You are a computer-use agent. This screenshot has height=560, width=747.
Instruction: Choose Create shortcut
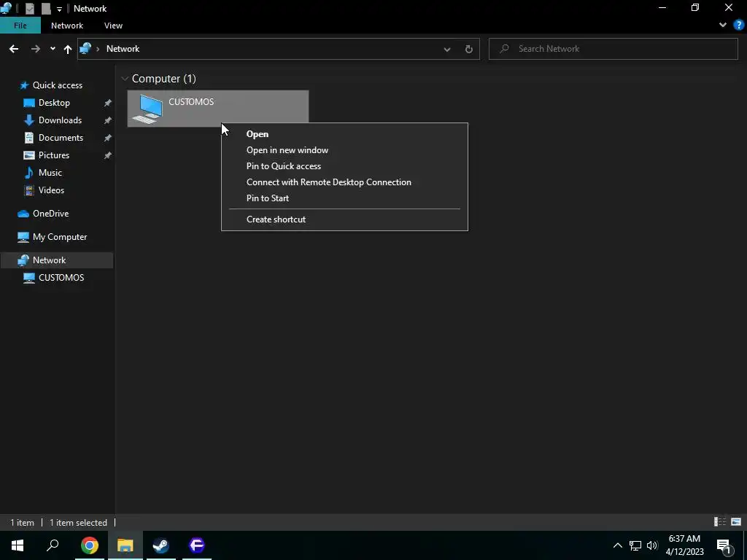point(344,219)
